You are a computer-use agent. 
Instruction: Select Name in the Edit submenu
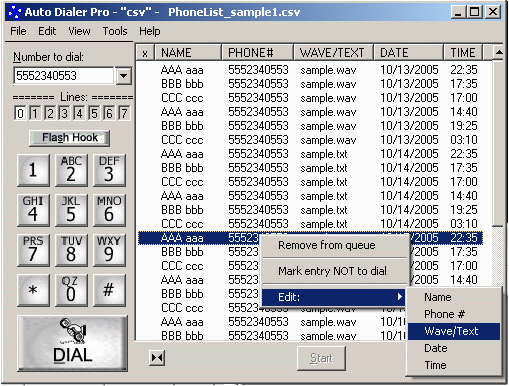point(454,297)
